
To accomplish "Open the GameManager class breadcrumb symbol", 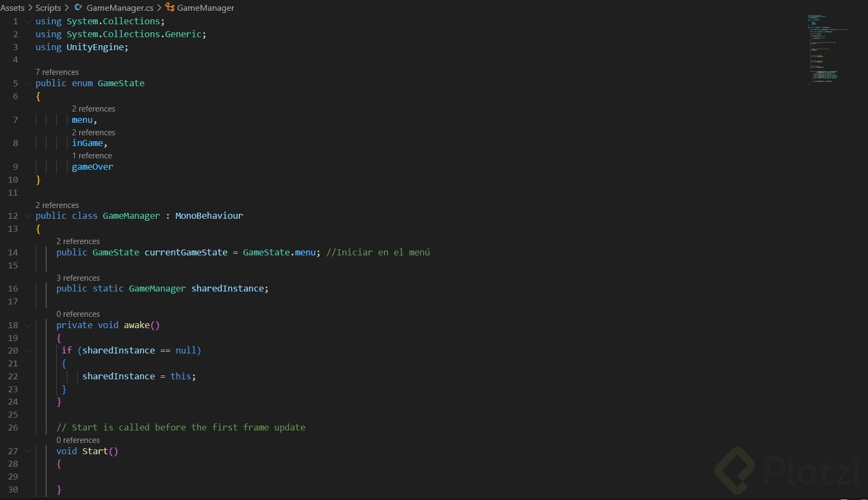I will 205,8.
